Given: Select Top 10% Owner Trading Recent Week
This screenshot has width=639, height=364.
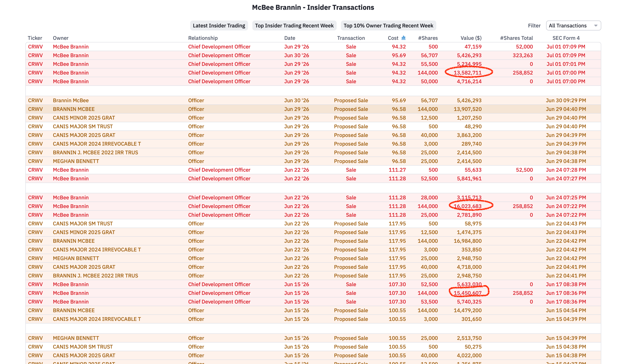Looking at the screenshot, I should (x=388, y=25).
